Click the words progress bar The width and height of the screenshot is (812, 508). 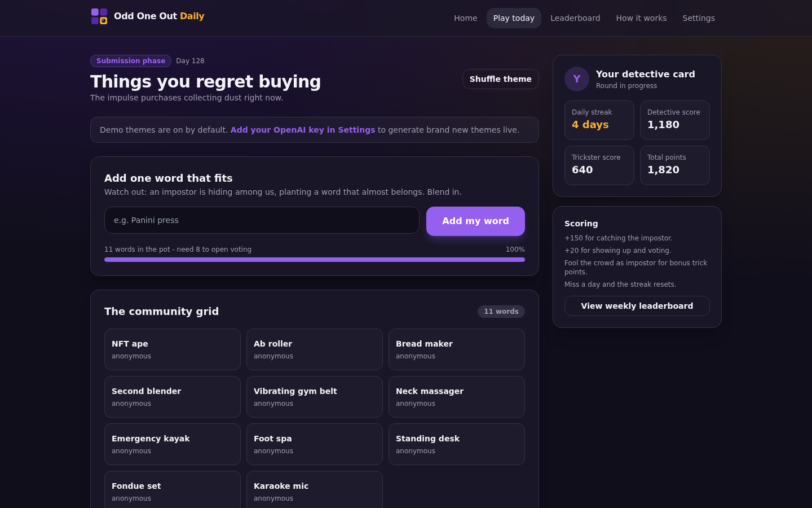click(315, 260)
